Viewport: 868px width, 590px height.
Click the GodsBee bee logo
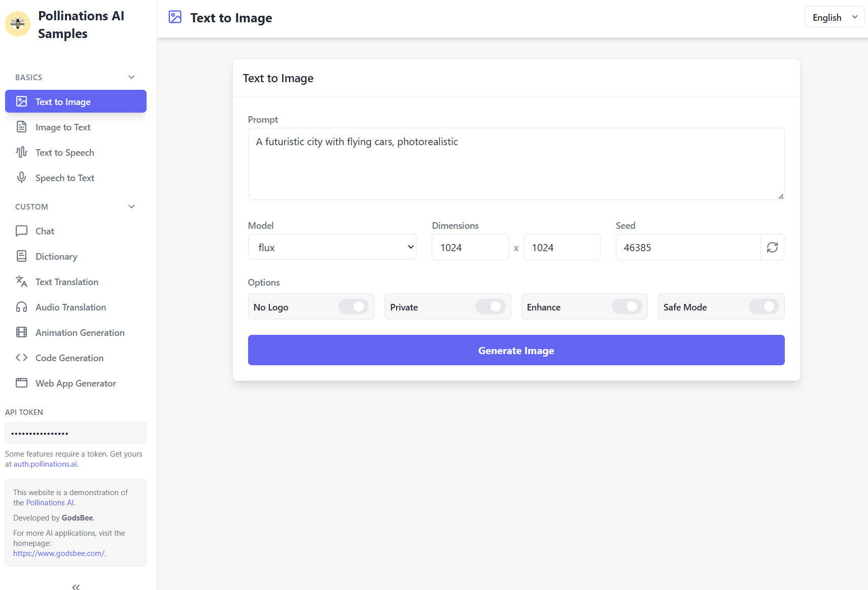pyautogui.click(x=18, y=24)
